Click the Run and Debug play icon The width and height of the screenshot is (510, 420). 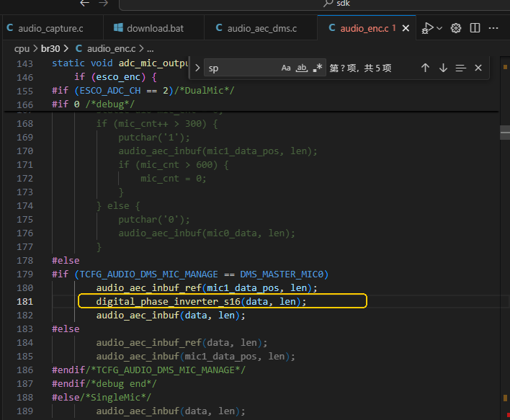[427, 28]
